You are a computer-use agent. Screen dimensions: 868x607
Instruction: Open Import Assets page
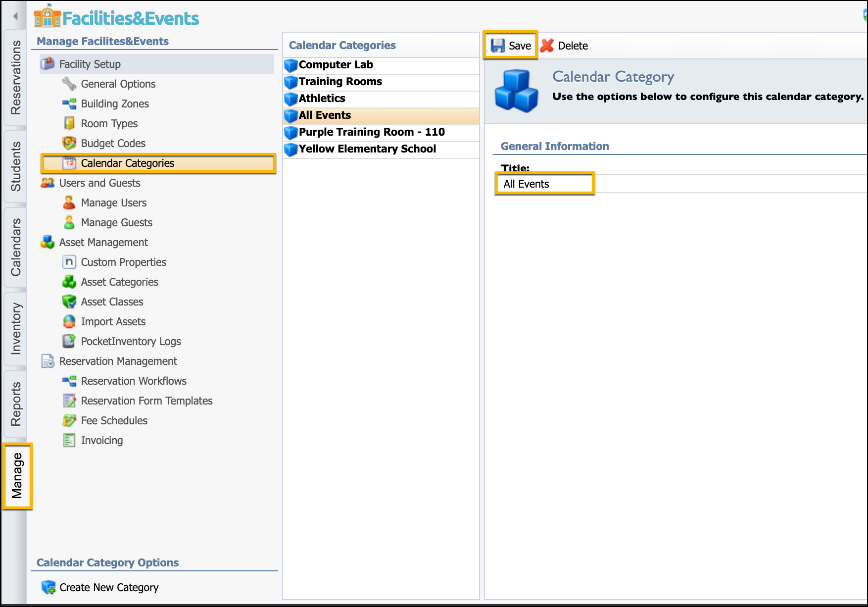coord(113,321)
